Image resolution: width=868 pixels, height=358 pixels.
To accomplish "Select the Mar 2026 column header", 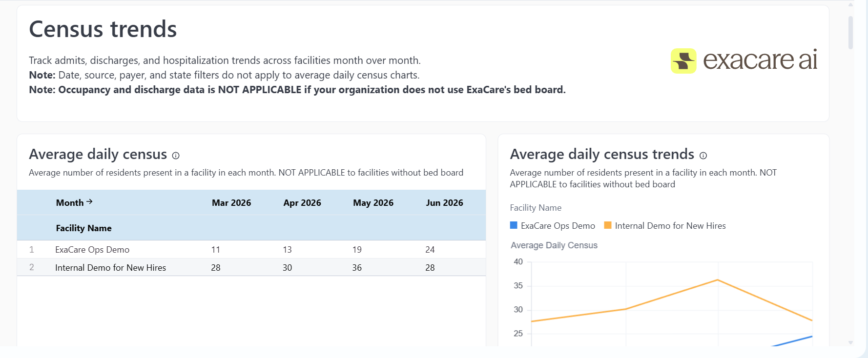I will (x=231, y=203).
